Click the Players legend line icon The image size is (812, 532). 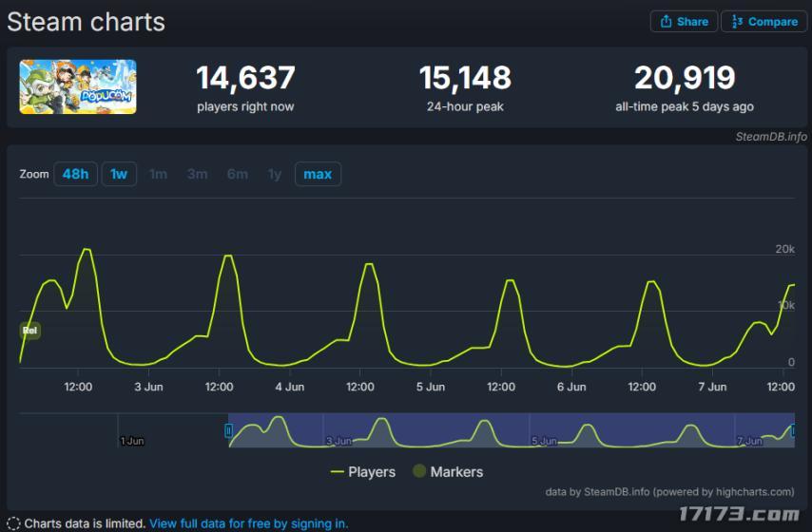click(x=337, y=472)
